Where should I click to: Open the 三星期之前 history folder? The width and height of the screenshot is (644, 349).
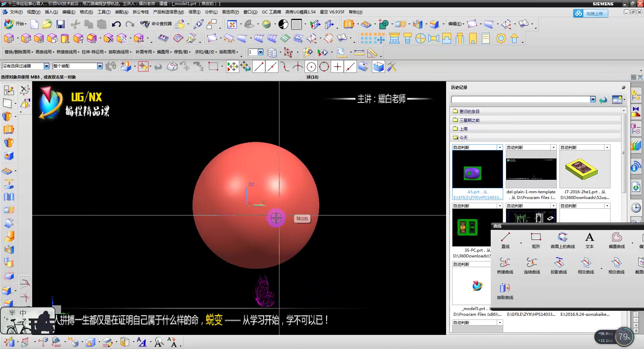(x=536, y=120)
